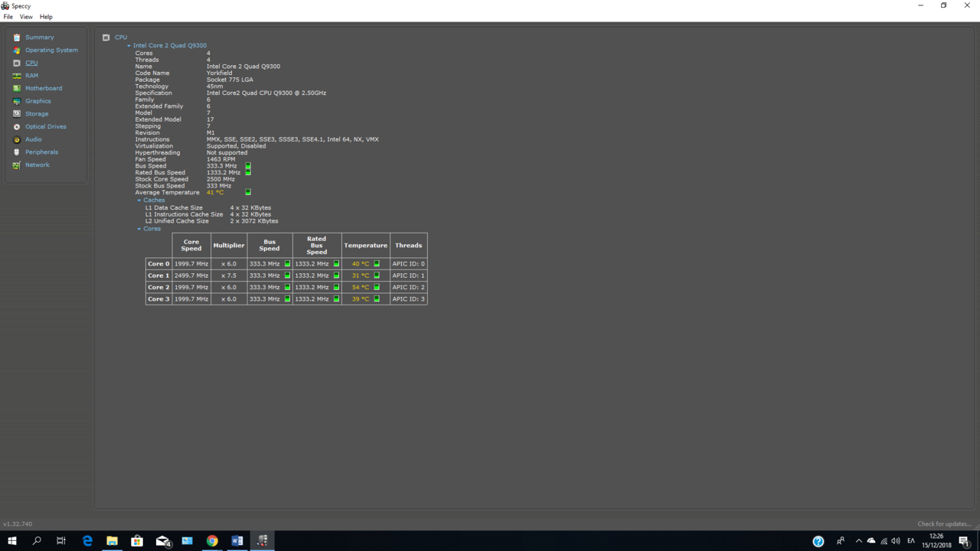Click the graph icon beside Bus Speed 333.3 MHz
Screen dimensions: 980x551
pos(248,166)
